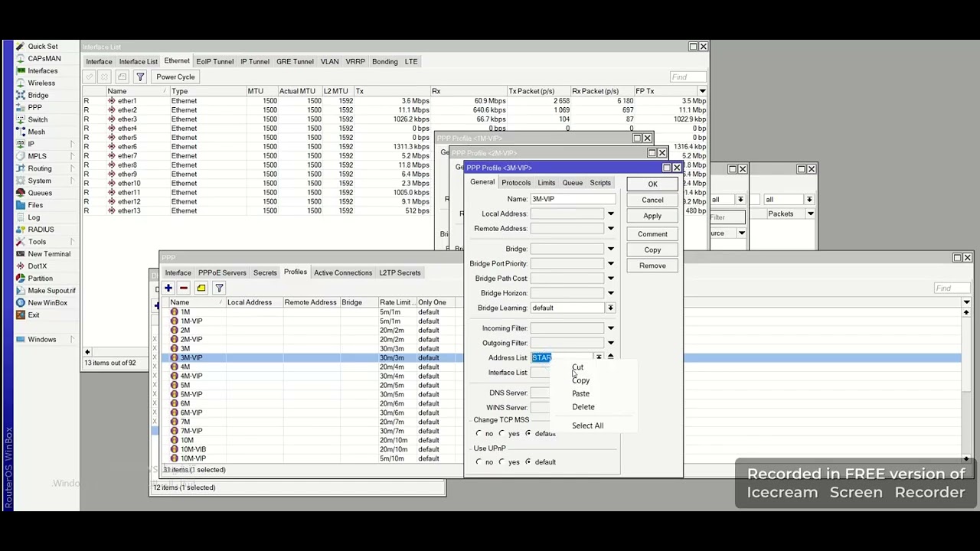Switch to the Secrets tab in PPP window

coord(265,272)
